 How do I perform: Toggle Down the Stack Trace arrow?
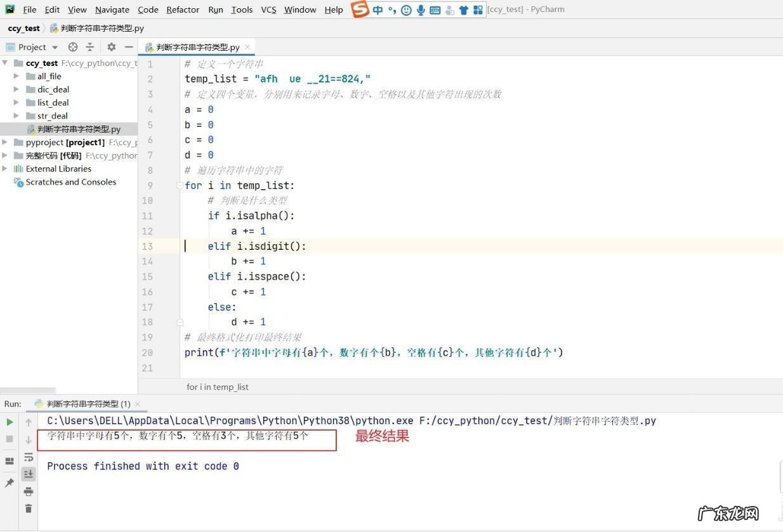coord(29,439)
